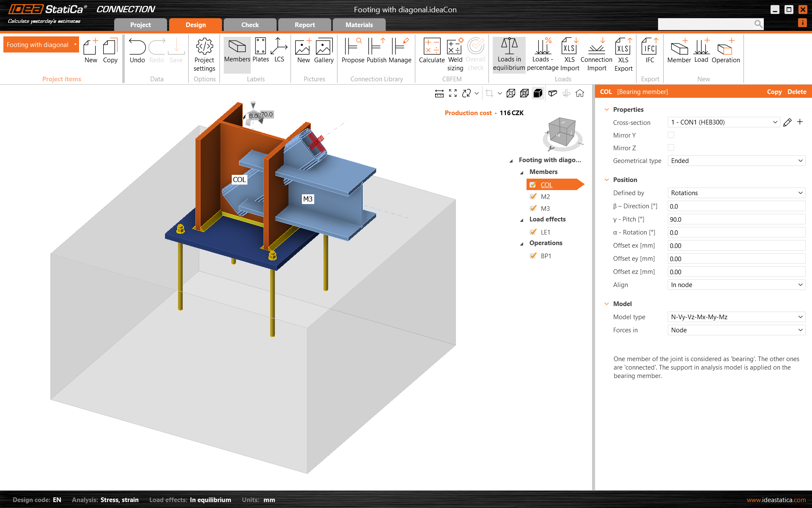Collapse the Load effects tree node
Image resolution: width=812 pixels, height=508 pixels.
coord(522,220)
